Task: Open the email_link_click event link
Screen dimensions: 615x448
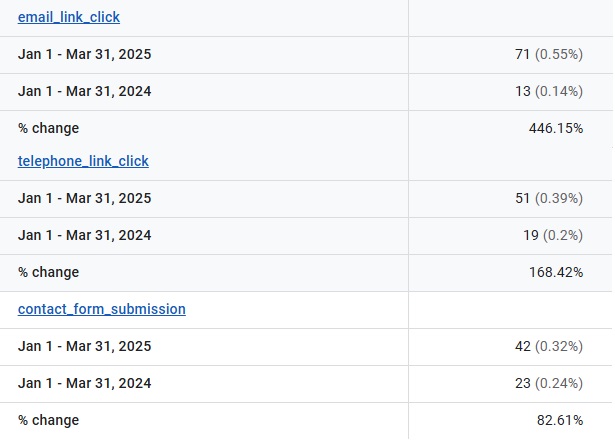Action: (69, 17)
